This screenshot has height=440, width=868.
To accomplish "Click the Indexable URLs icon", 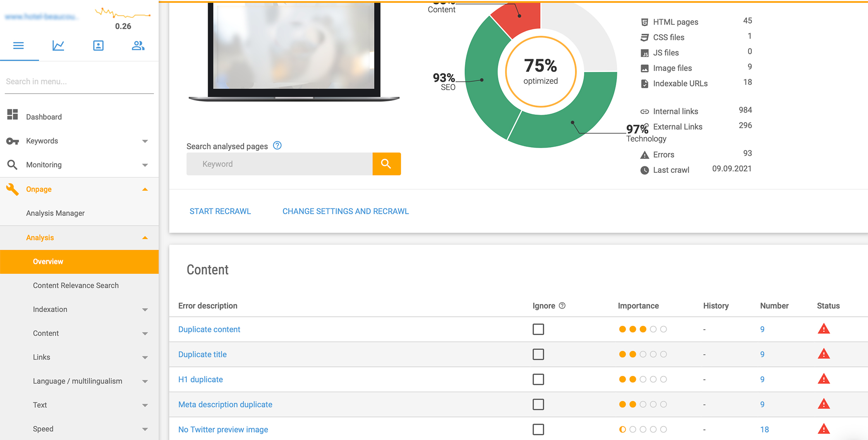I will pos(644,84).
